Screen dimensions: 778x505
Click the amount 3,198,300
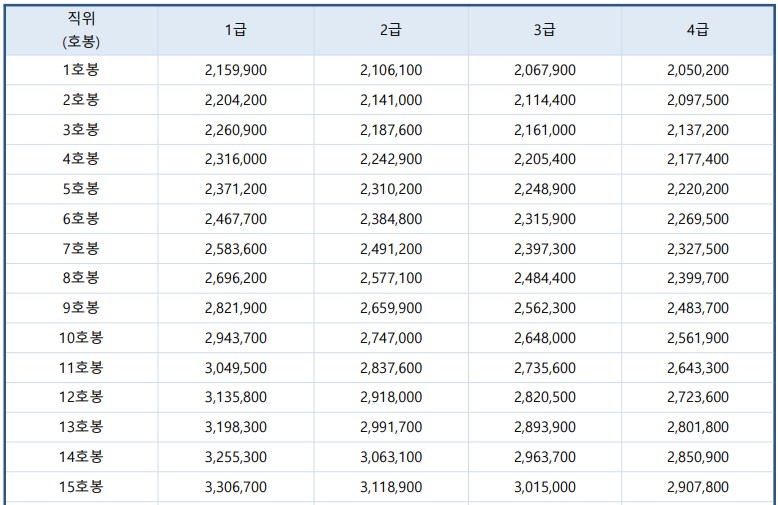[x=236, y=427]
